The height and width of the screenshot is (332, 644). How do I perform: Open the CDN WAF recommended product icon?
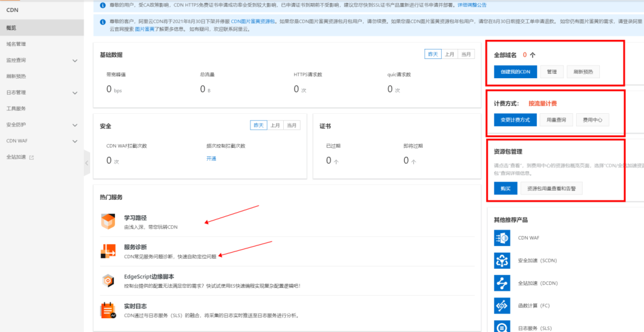(x=502, y=238)
